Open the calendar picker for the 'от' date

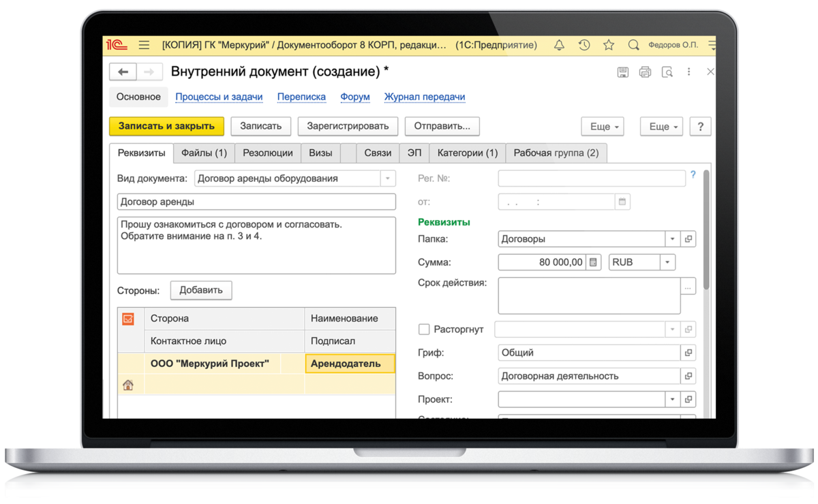(622, 202)
